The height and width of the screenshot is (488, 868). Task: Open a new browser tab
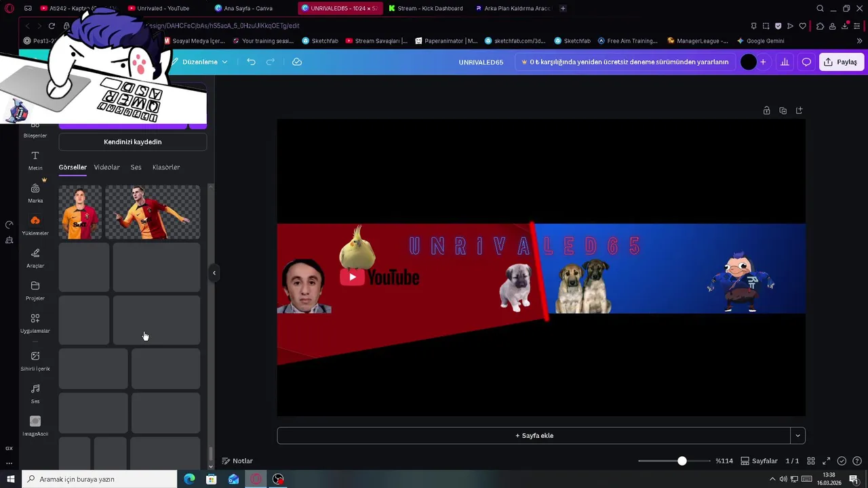[563, 8]
